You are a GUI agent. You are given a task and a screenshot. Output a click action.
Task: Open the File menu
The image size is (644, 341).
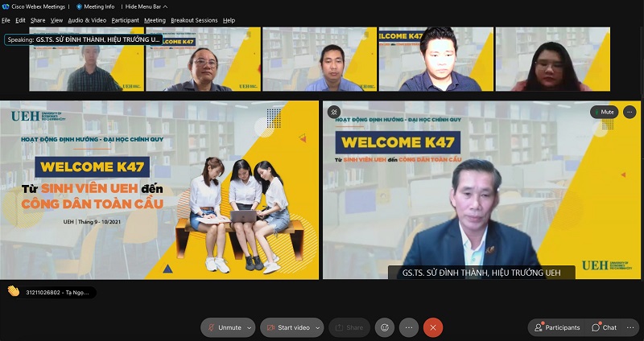tap(6, 20)
